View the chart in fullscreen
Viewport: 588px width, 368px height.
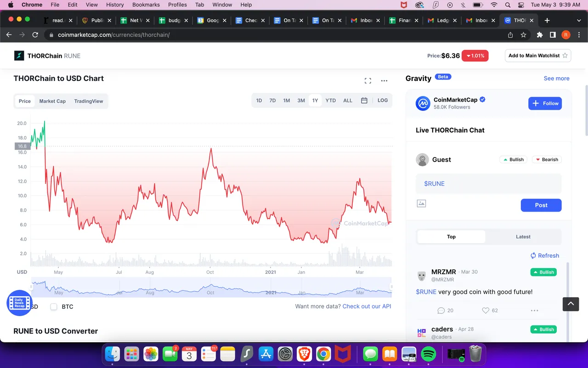pyautogui.click(x=368, y=81)
